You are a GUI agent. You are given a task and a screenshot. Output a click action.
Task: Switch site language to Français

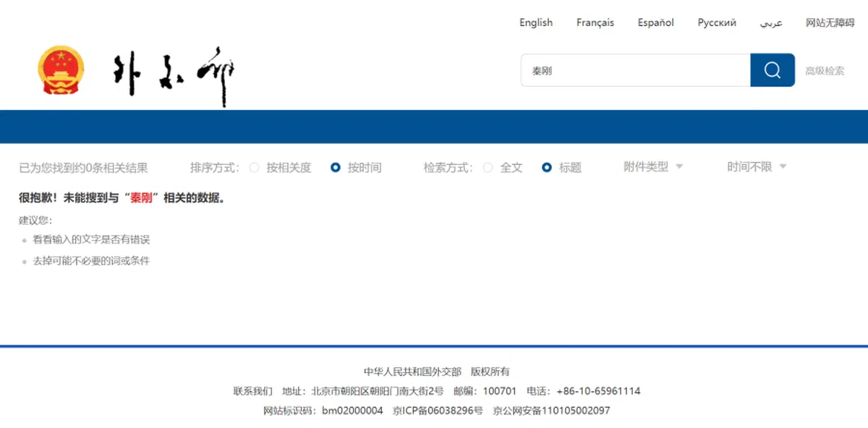[595, 22]
